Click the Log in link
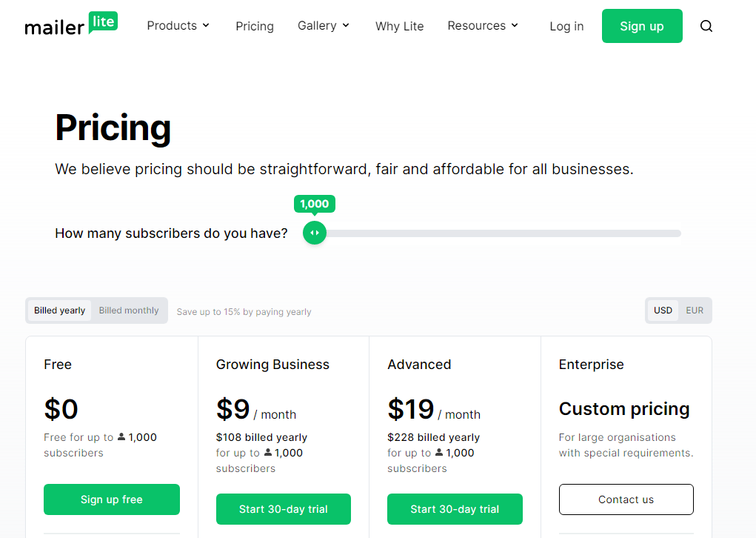The height and width of the screenshot is (538, 756). 566,26
